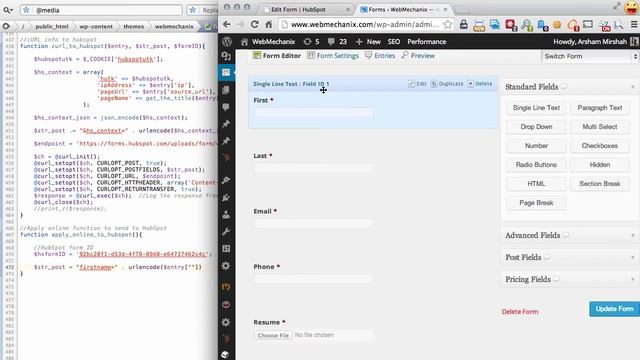The height and width of the screenshot is (360, 640).
Task: Open selected Forms icon in WordPress sidebar
Action: (x=226, y=73)
